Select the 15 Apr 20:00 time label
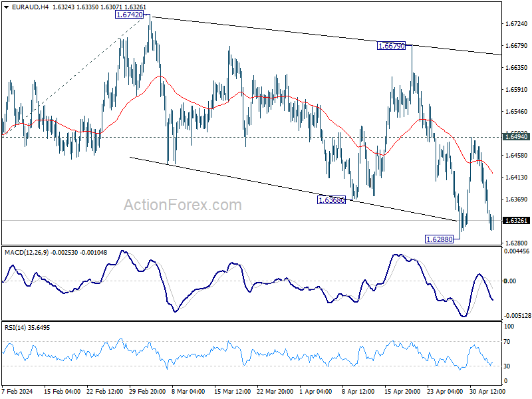Image resolution: width=532 pixels, height=399 pixels. pos(402,391)
